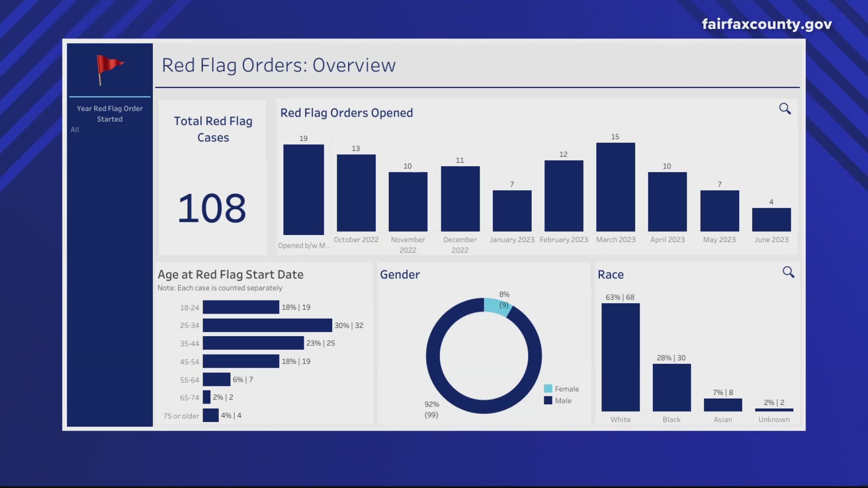The image size is (868, 488).
Task: Click the 18-24 age group bar
Action: click(x=241, y=307)
